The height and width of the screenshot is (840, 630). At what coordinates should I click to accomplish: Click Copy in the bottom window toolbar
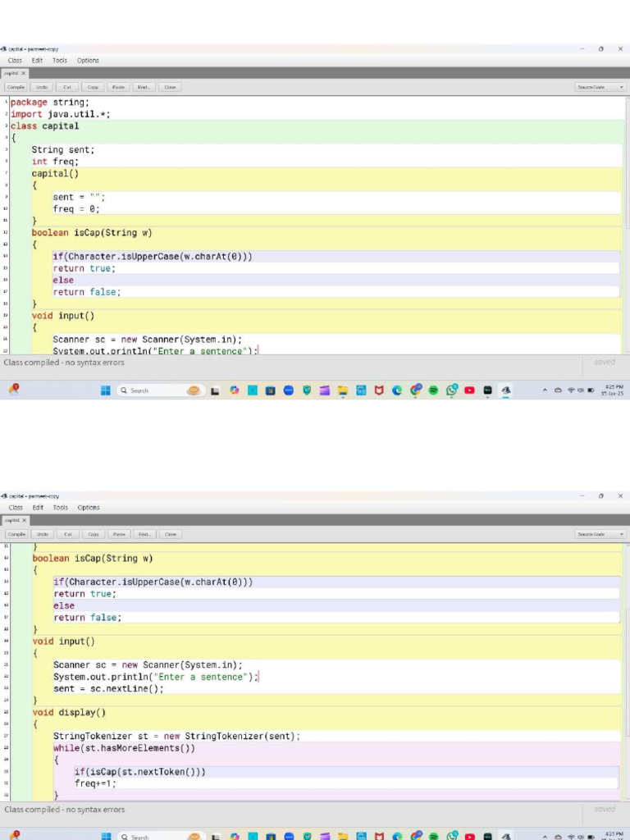(x=94, y=534)
